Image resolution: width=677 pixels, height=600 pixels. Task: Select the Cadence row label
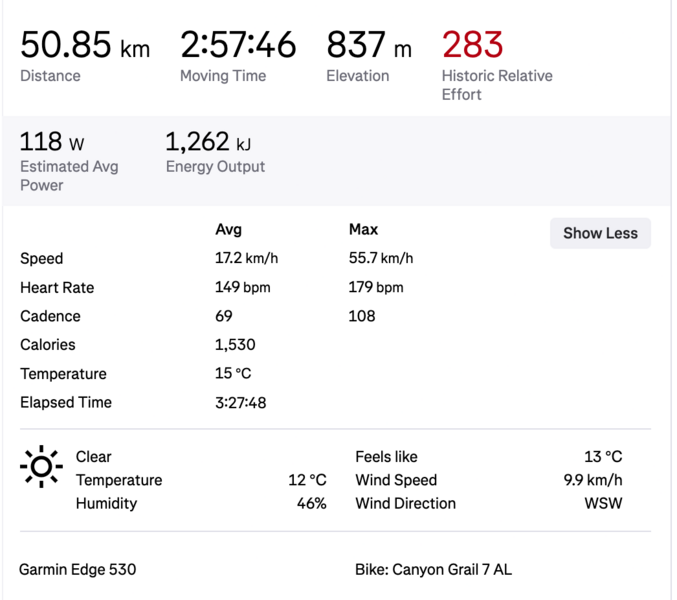(50, 316)
